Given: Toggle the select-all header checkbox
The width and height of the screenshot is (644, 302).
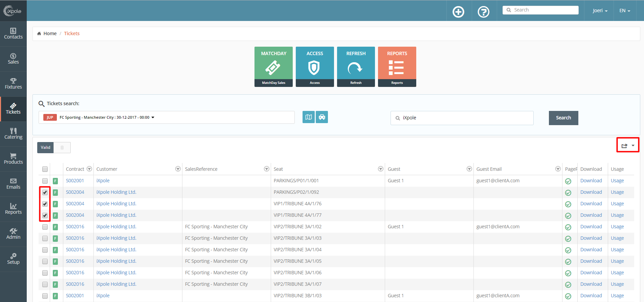Looking at the screenshot, I should tap(45, 169).
